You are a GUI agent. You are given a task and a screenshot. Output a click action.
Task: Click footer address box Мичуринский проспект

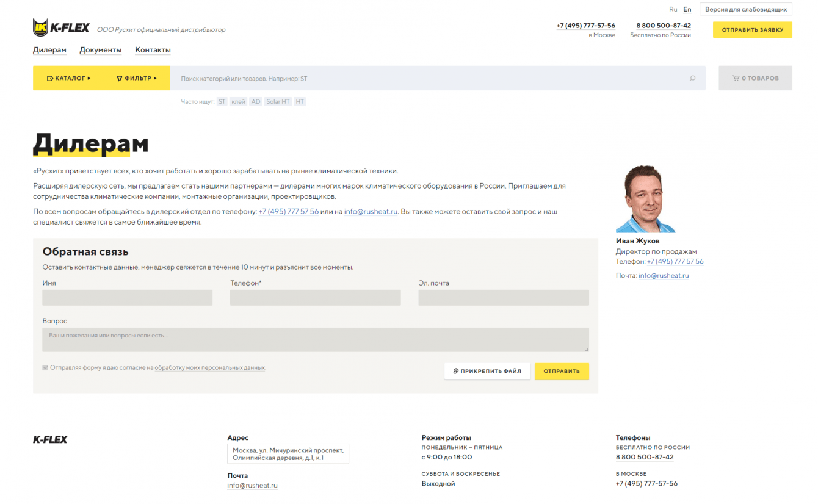pos(288,454)
